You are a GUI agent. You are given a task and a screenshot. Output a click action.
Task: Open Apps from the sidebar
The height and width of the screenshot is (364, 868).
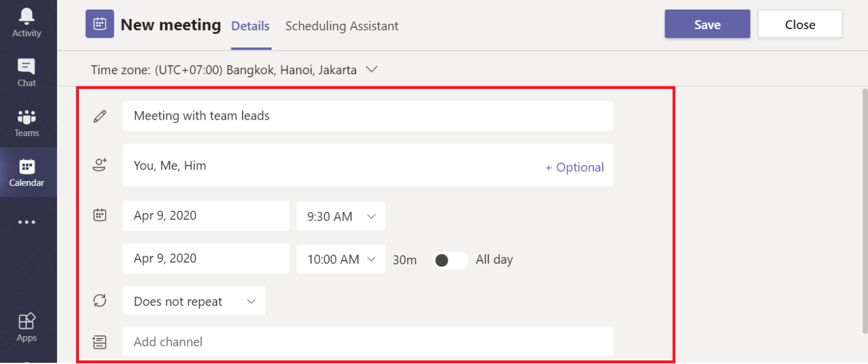(27, 321)
